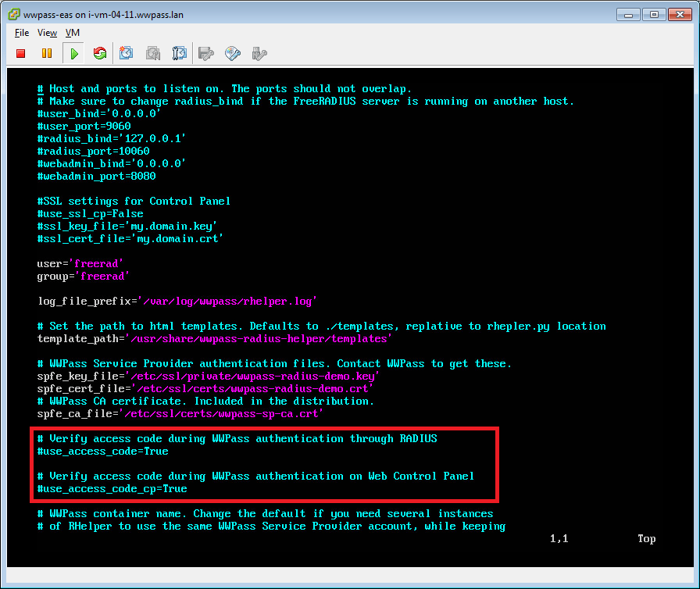Image resolution: width=700 pixels, height=589 pixels.
Task: Open the VM menu
Action: pyautogui.click(x=72, y=33)
